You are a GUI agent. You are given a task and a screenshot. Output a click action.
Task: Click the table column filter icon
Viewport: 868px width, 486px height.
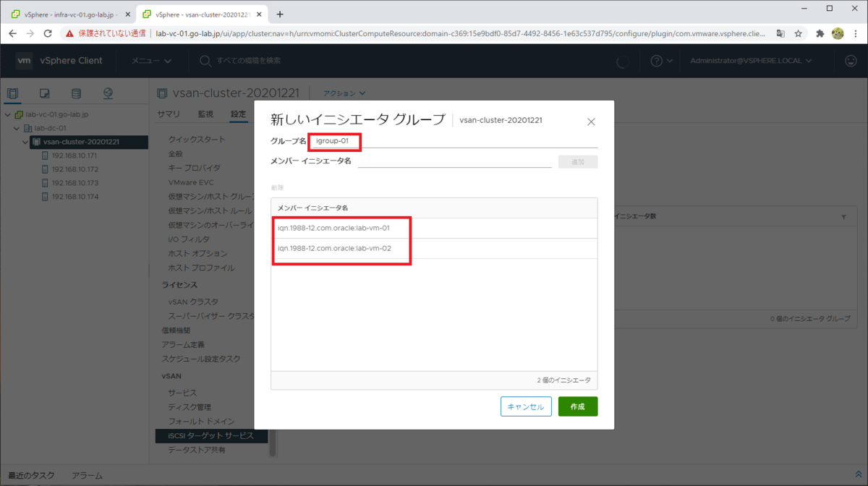click(844, 216)
